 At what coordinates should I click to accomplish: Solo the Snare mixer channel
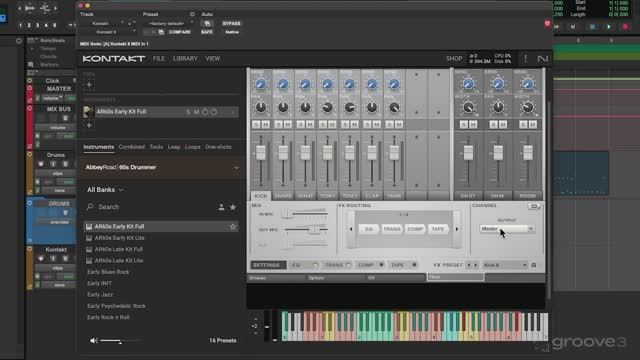tap(278, 124)
